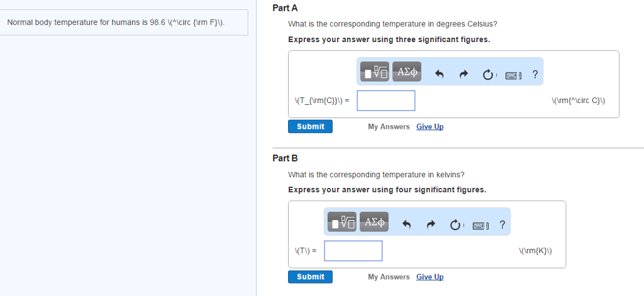Screen dimensions: 644x296
Task: Reset the Part A answer with the circular-arrow icon
Action: 487,75
